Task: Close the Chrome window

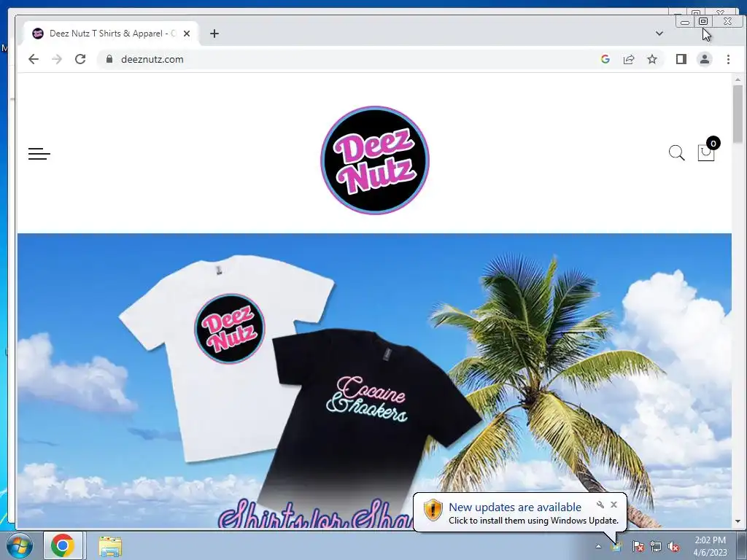Action: [727, 21]
